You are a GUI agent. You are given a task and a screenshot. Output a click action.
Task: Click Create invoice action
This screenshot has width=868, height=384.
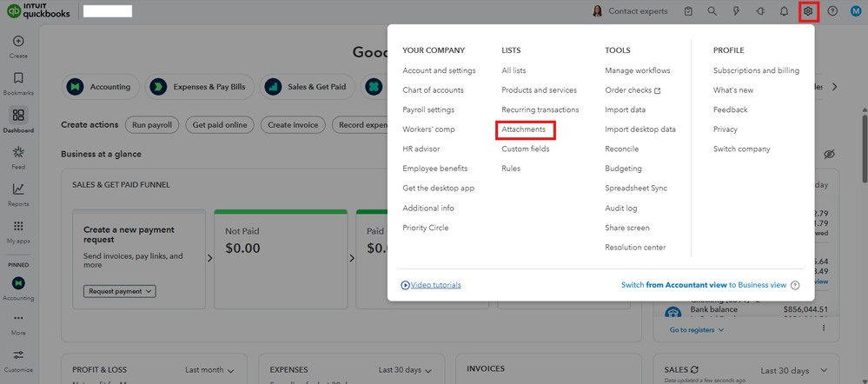(x=293, y=125)
